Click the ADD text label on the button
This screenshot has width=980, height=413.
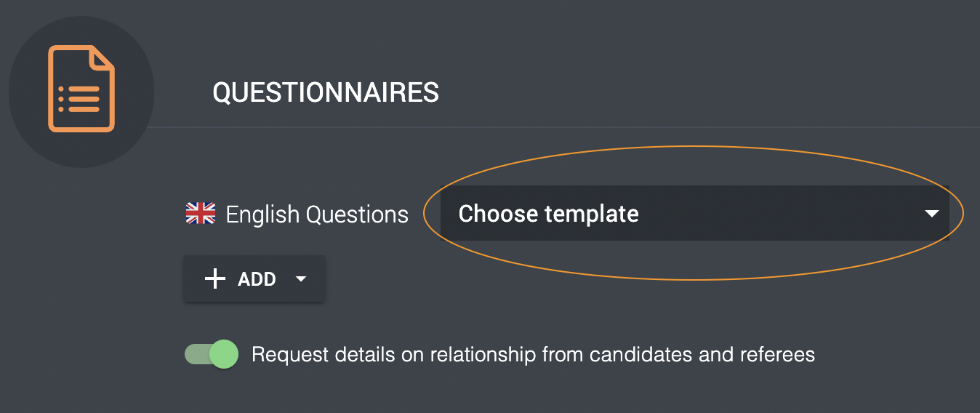pyautogui.click(x=257, y=279)
